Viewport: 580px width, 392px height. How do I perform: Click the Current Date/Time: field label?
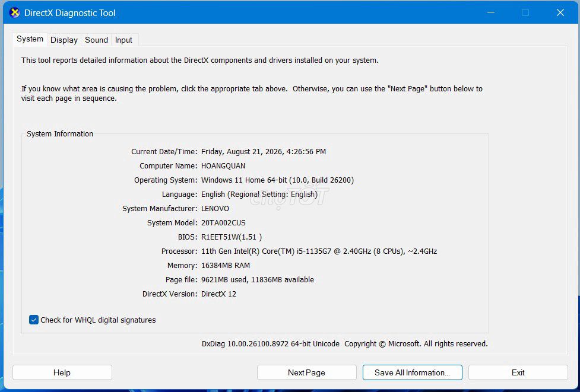164,151
